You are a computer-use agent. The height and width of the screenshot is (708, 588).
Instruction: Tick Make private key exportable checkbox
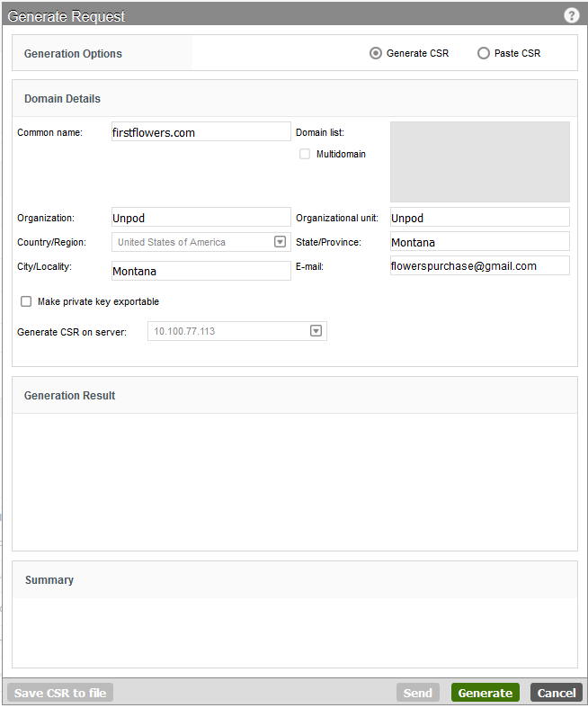coord(26,301)
